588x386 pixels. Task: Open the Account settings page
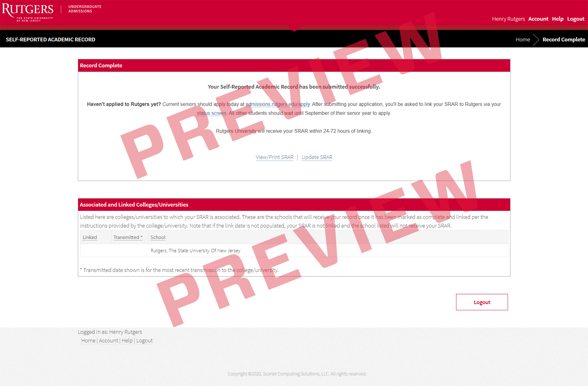coord(538,19)
